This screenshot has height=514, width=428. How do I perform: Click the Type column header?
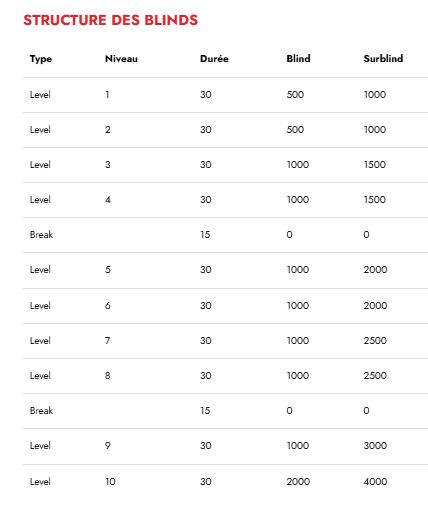pyautogui.click(x=41, y=59)
